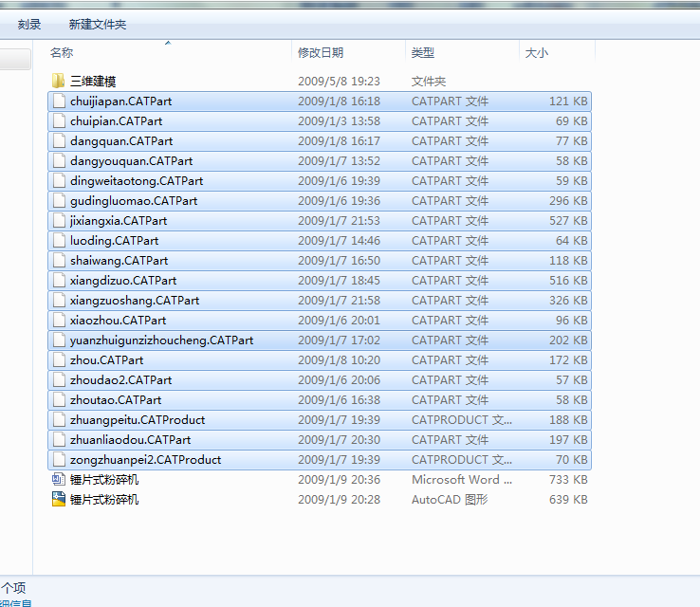The image size is (700, 607).
Task: Select the 锤片式粉碎机 AutoCAD drawing name
Action: click(104, 500)
